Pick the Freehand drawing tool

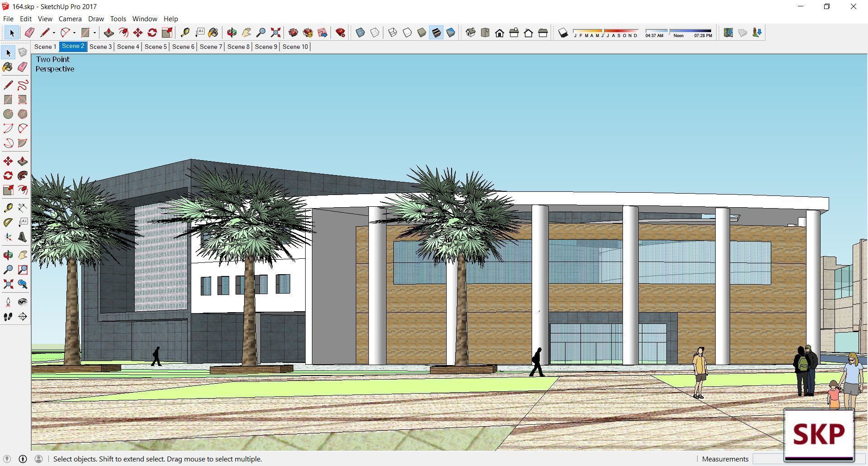[23, 85]
